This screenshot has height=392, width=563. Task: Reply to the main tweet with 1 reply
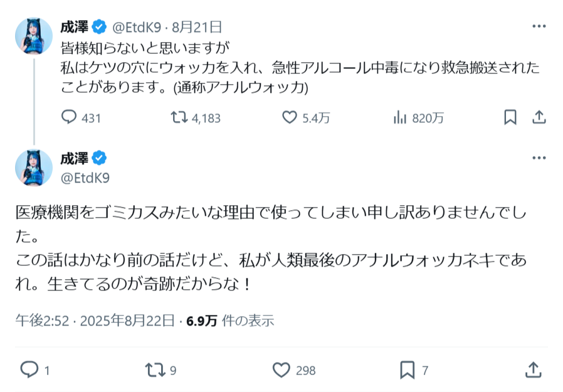29,370
